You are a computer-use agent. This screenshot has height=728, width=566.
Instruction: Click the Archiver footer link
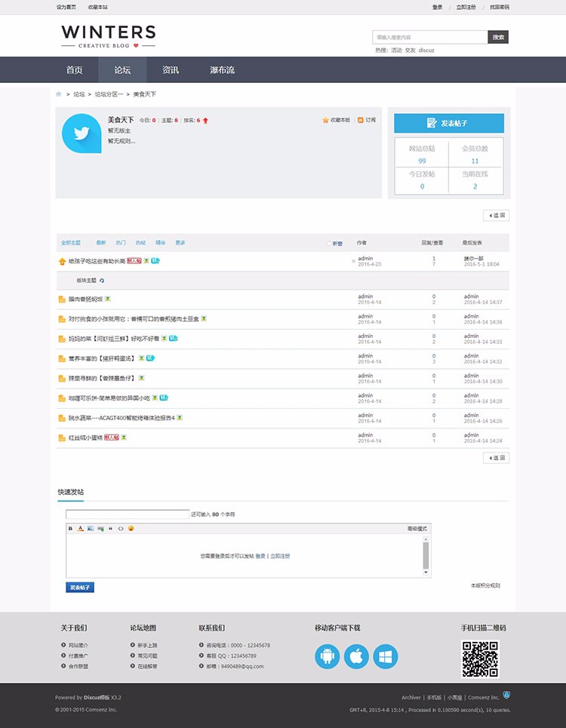pos(411,697)
